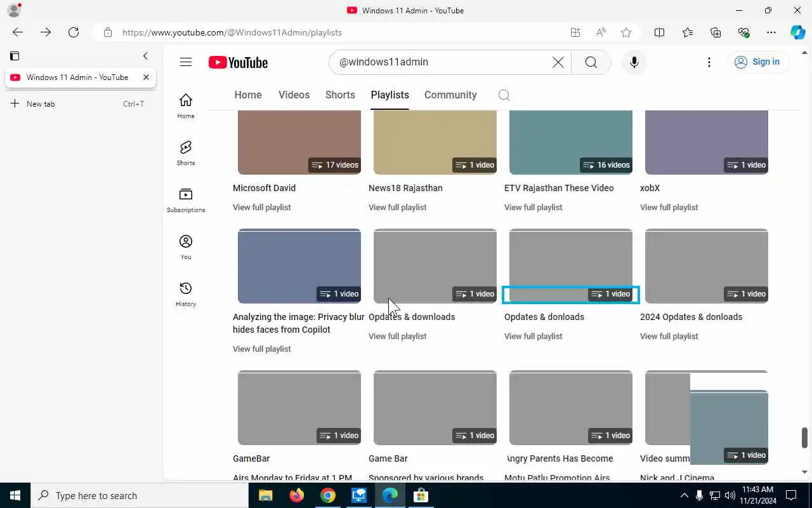Switch to the Videos tab
This screenshot has width=812, height=508.
[294, 95]
